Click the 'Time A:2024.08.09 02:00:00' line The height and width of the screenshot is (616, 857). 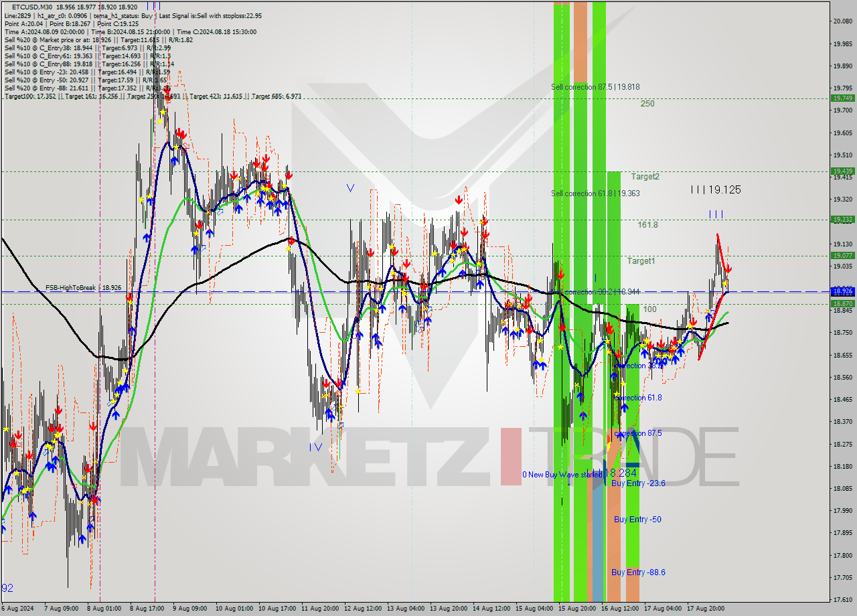[44, 31]
